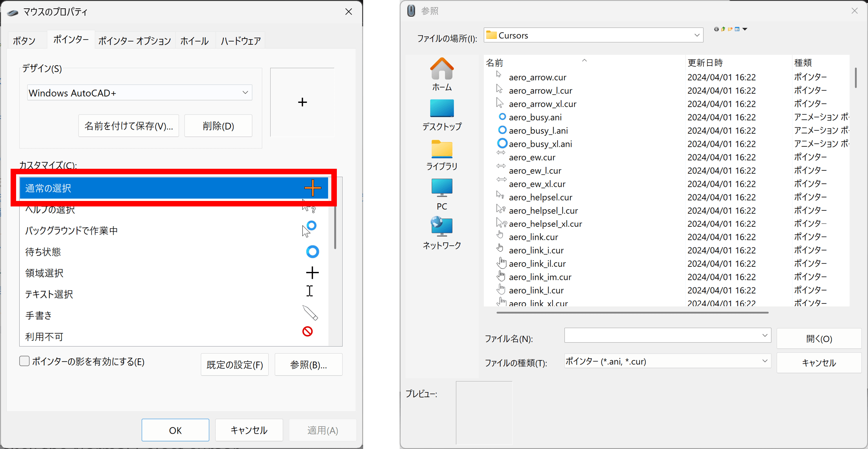Expand the Windows AutoCAD+ scheme dropdown

coord(245,93)
